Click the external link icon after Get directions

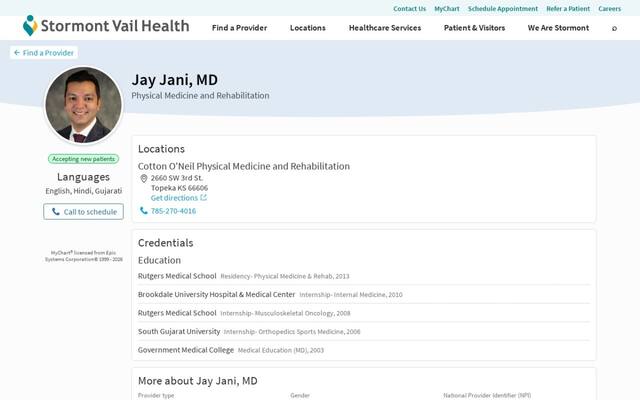coord(203,198)
